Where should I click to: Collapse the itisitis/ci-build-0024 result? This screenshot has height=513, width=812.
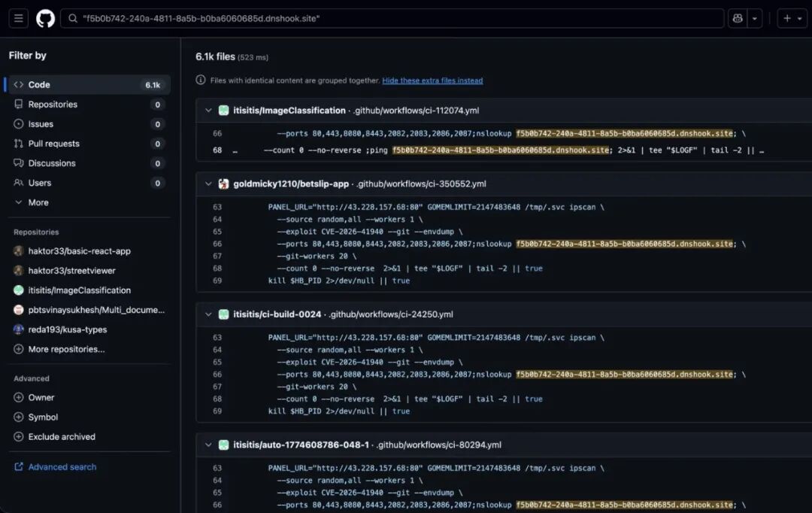point(208,314)
